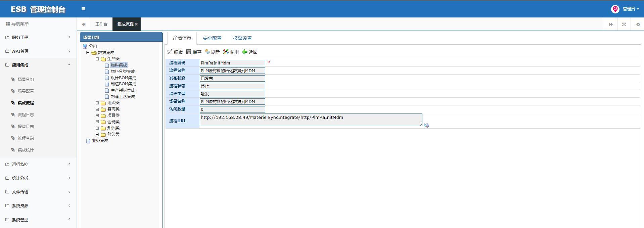Switch to 报警设置 tab
The height and width of the screenshot is (228, 644).
tap(242, 38)
